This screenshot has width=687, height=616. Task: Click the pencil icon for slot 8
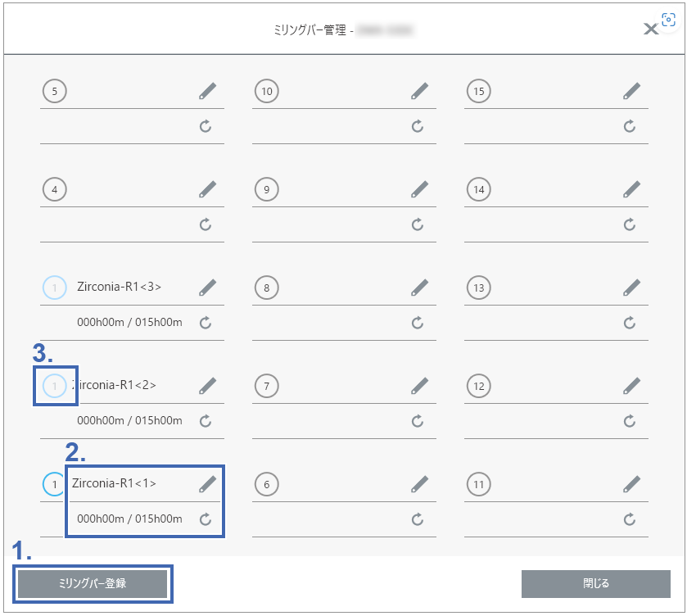pos(419,288)
